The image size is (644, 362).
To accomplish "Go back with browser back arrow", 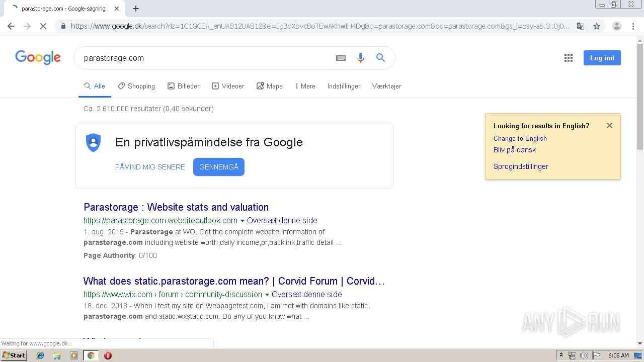I will (x=11, y=26).
